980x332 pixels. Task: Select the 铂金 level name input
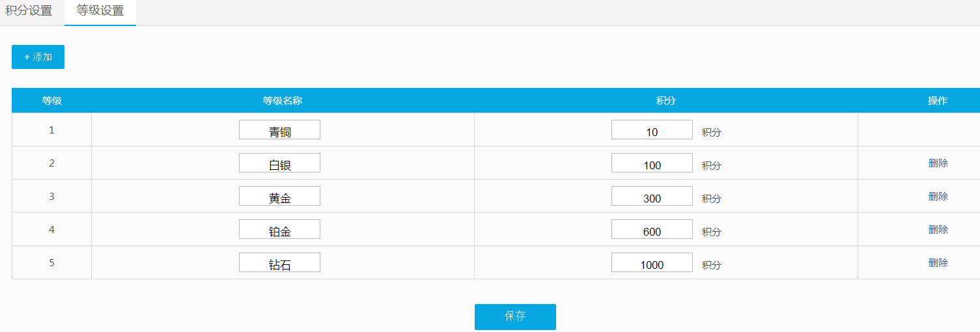[x=279, y=229]
